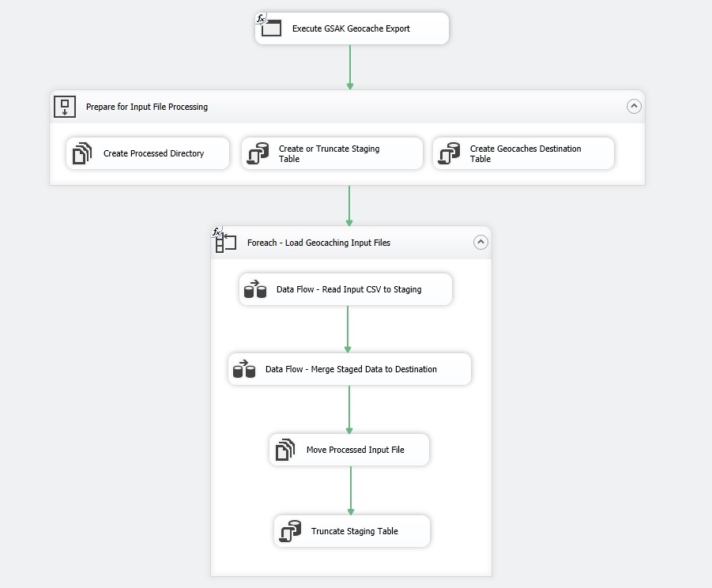This screenshot has width=712, height=588.
Task: Select connector between Read CSV and Merge tasks
Action: click(x=348, y=328)
